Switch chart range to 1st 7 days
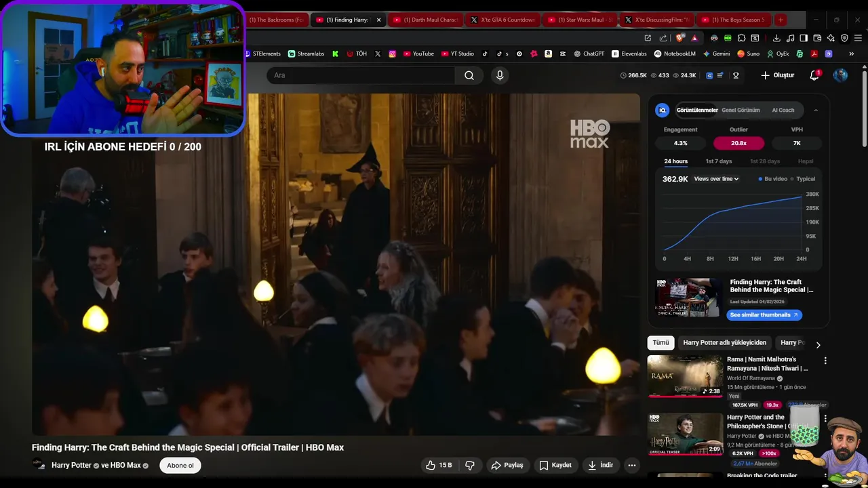This screenshot has height=488, width=868. click(719, 161)
